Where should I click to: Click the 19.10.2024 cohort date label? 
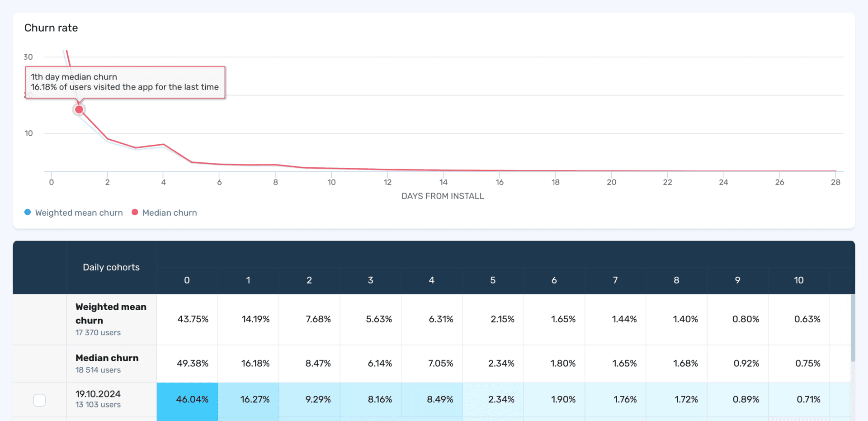(98, 394)
